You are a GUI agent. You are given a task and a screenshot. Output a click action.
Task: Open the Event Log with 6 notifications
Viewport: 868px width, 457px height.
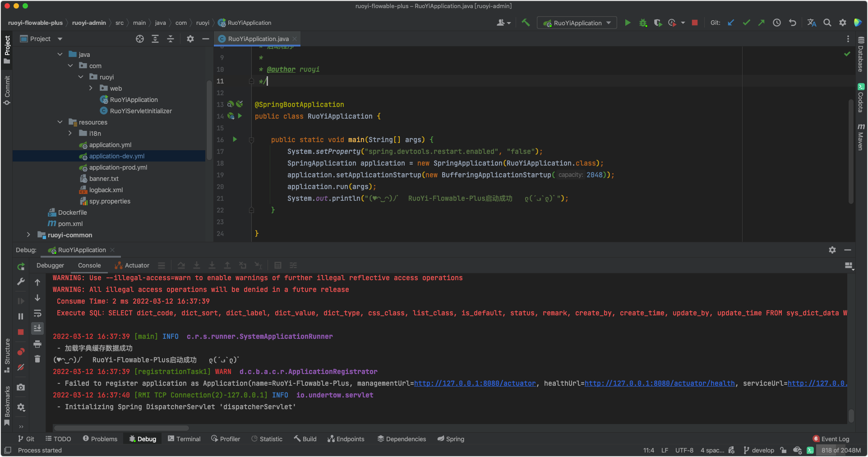pyautogui.click(x=831, y=439)
